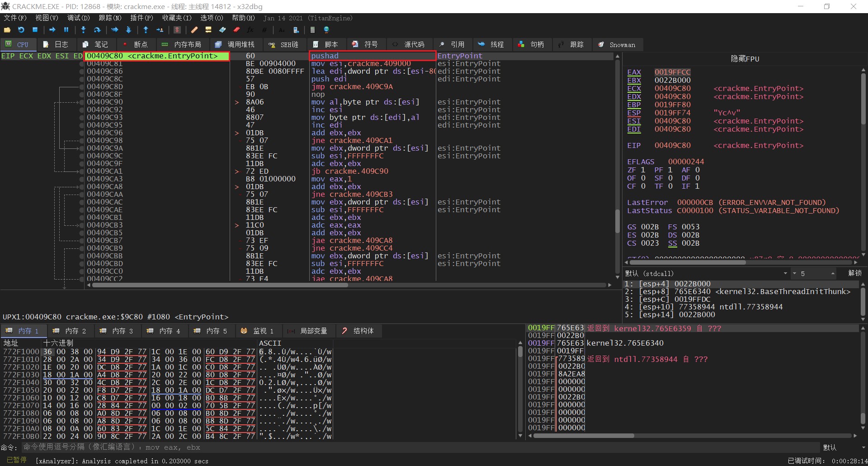Toggle the 解锁 lock for arguments
Viewport: 868px width, 466px height.
pos(854,273)
